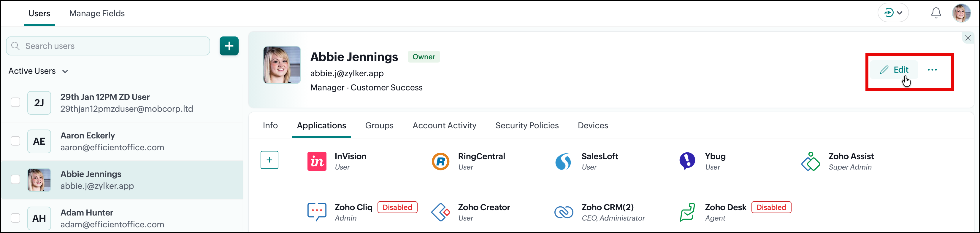Open the Security Policies tab
The height and width of the screenshot is (233, 980).
pos(527,125)
